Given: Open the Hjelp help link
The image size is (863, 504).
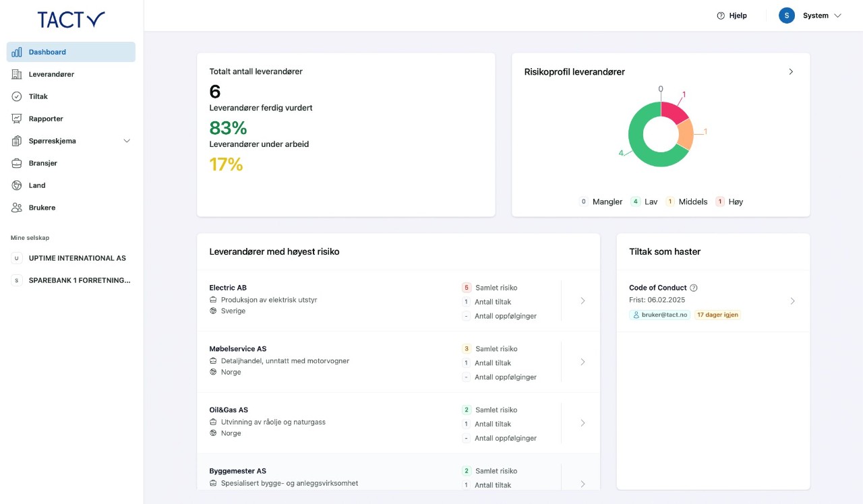Looking at the screenshot, I should [x=732, y=15].
